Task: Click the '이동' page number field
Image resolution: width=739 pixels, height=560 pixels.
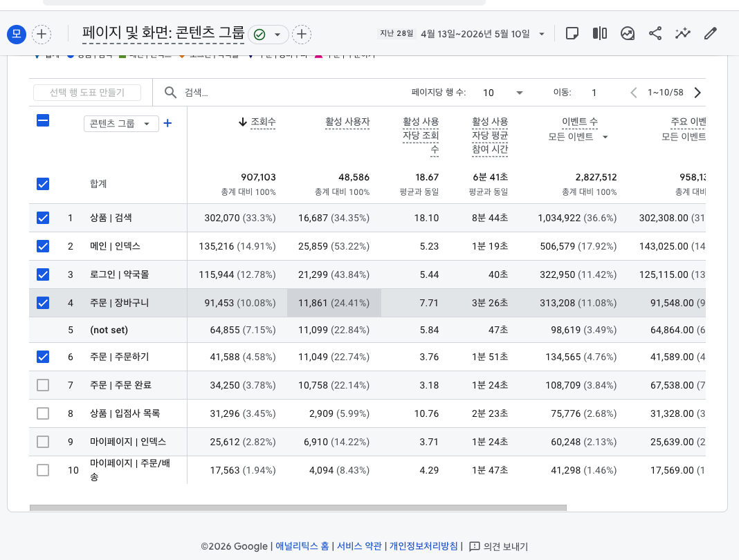Action: 594,93
